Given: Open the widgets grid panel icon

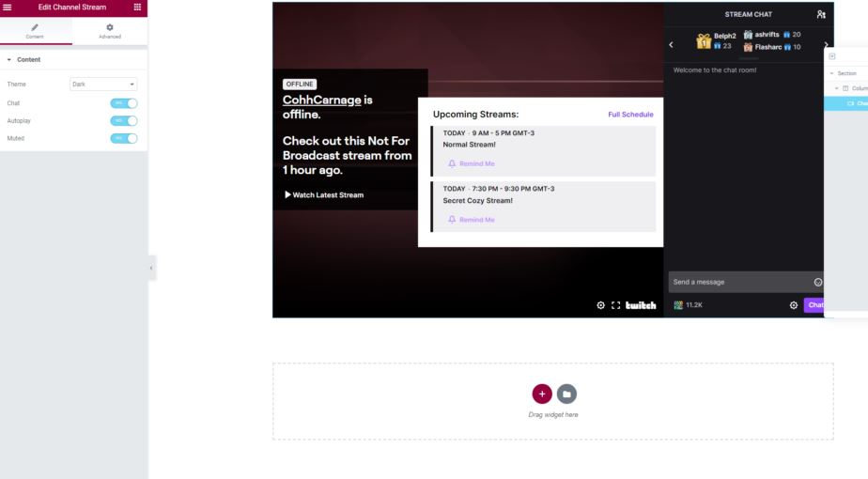Looking at the screenshot, I should point(137,8).
